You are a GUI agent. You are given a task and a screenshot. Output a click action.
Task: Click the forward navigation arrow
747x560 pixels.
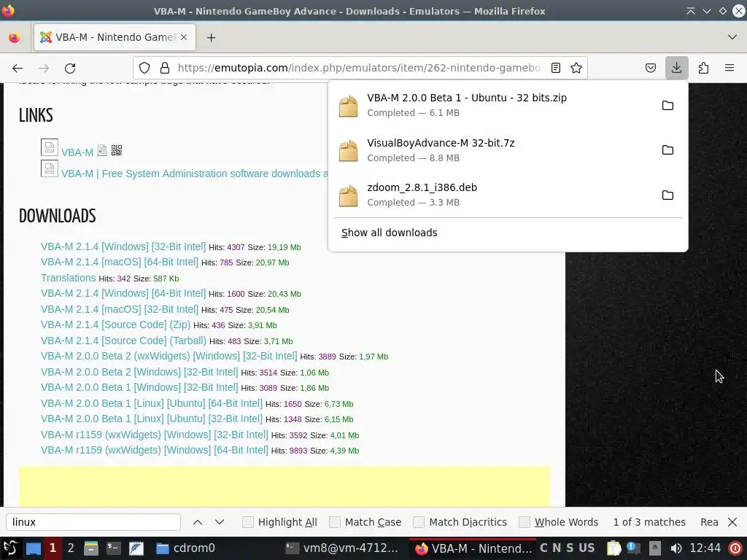44,68
